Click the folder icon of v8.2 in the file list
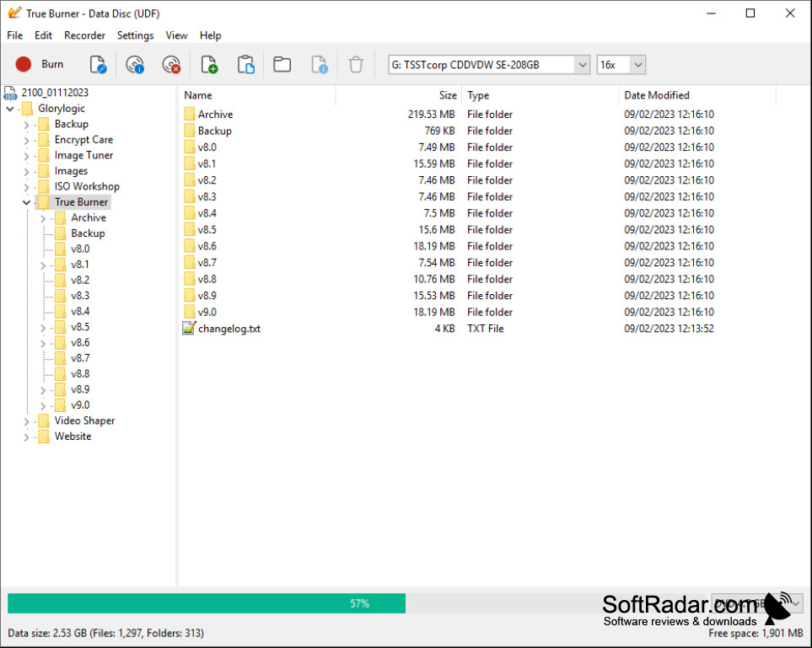This screenshot has width=812, height=648. point(190,180)
